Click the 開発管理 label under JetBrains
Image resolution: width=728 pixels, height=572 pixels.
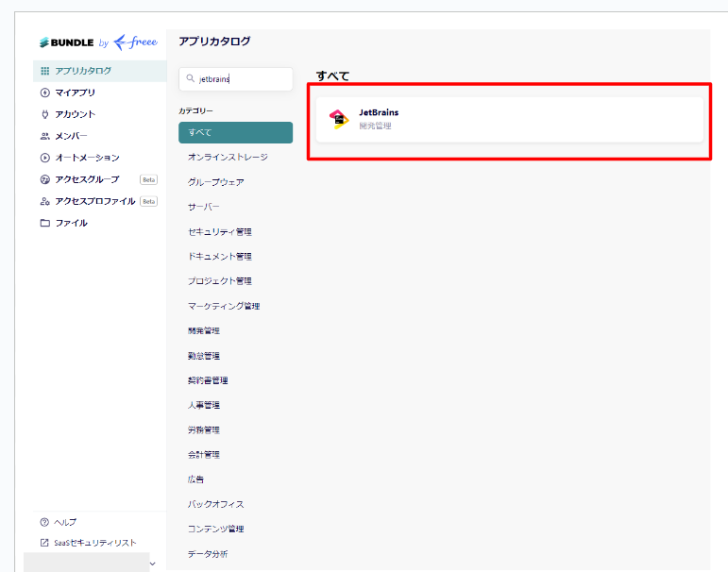[375, 126]
